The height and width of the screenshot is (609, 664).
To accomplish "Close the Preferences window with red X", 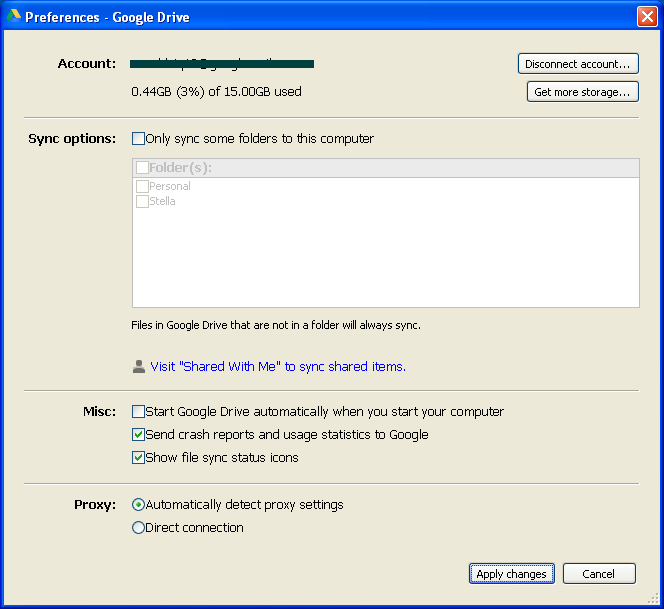I will pyautogui.click(x=647, y=17).
